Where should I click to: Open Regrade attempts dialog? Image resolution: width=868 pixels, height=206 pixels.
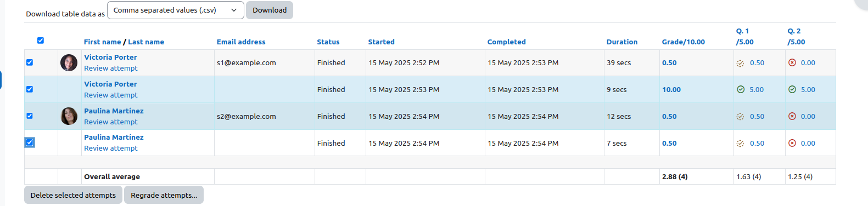[164, 195]
